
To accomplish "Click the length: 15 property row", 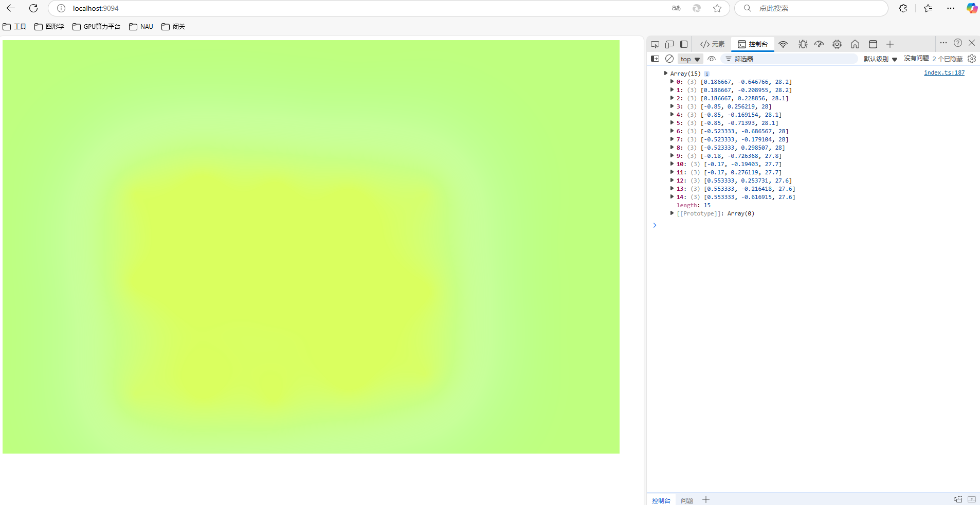I will click(693, 205).
